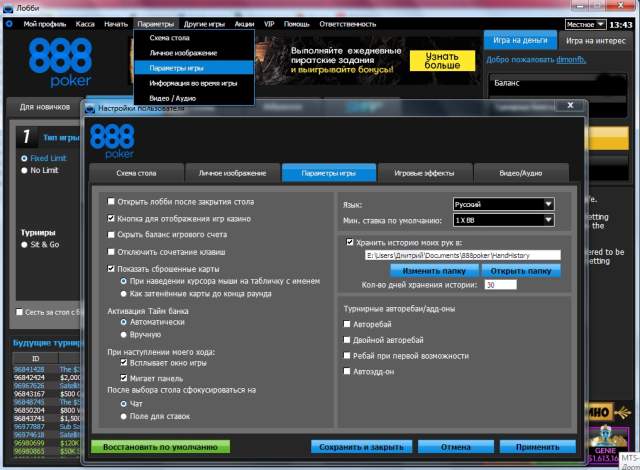Screen dimensions: 640x470
Task: Choose Схема стола from Параметры dropdown menu
Action: [x=194, y=38]
